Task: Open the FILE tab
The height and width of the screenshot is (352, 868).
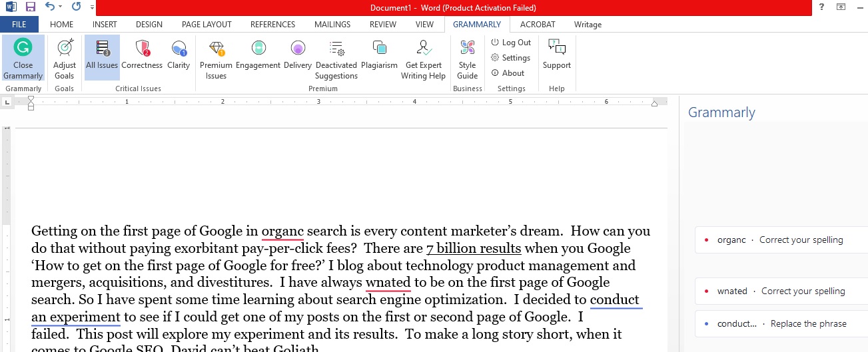Action: 19,25
